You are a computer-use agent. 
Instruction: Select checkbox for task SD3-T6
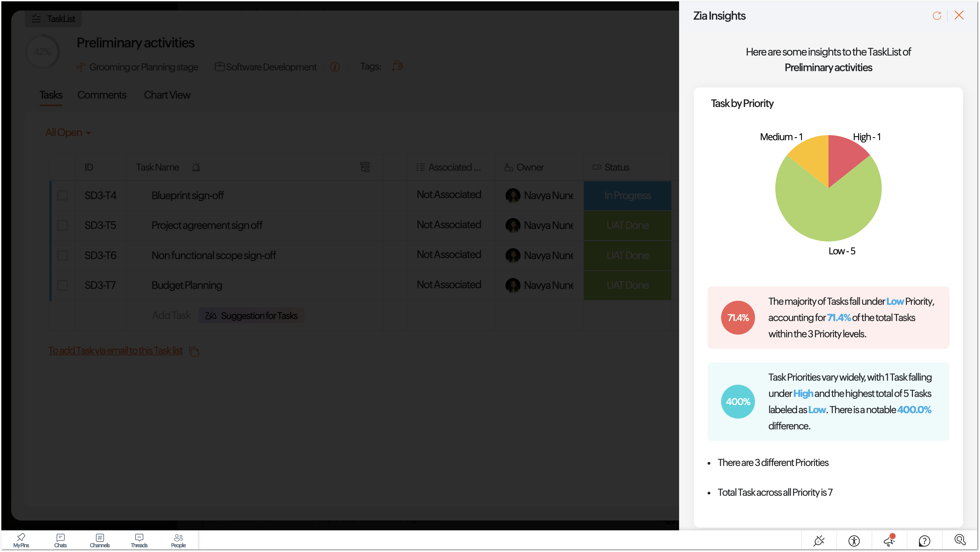click(x=62, y=255)
